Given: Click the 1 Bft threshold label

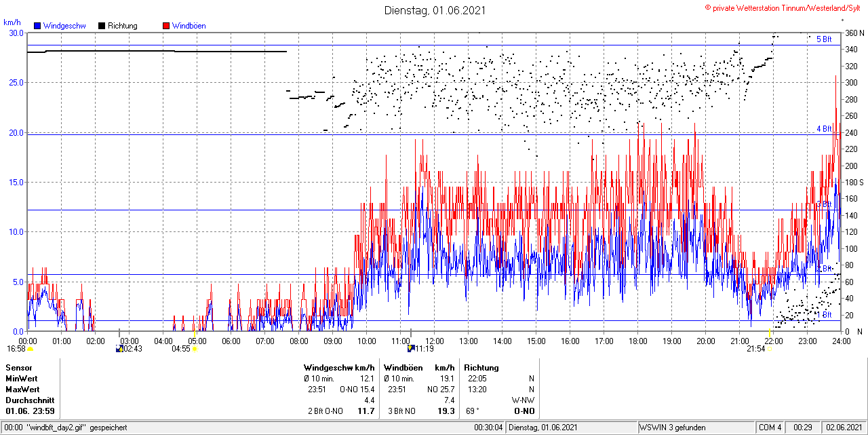Looking at the screenshot, I should [x=824, y=315].
